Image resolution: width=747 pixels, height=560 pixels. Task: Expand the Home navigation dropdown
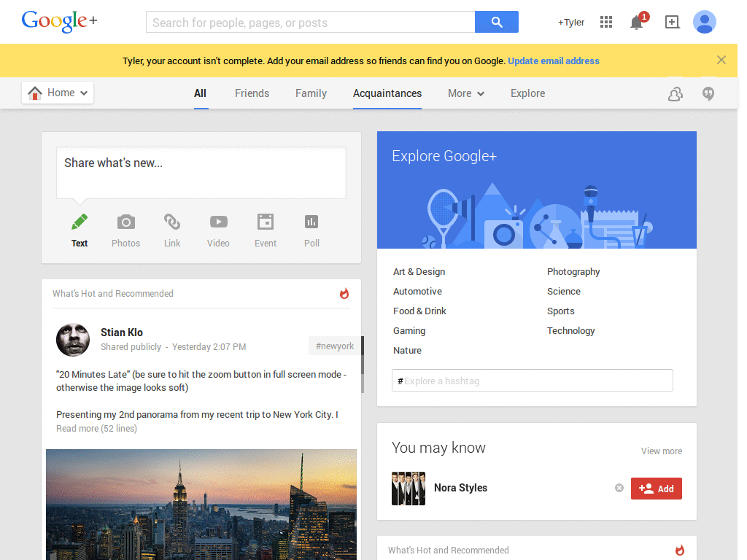click(58, 93)
